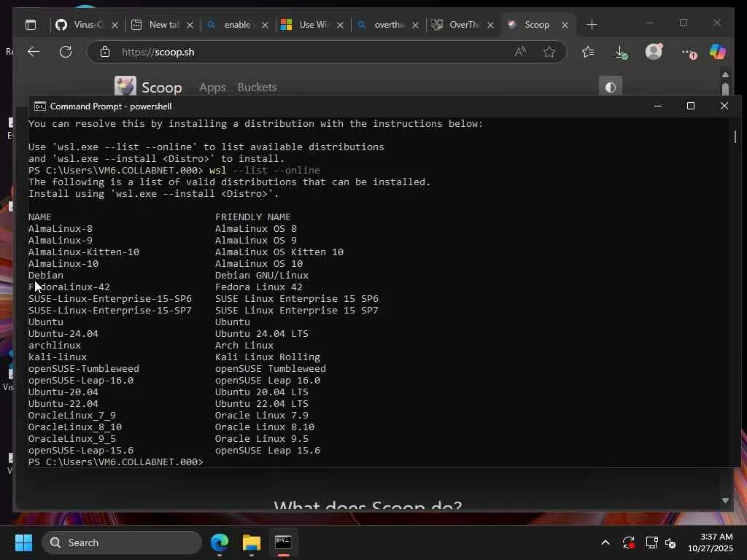Viewport: 747px width, 560px height.
Task: Open the Buckets link on Scoop site
Action: [258, 87]
